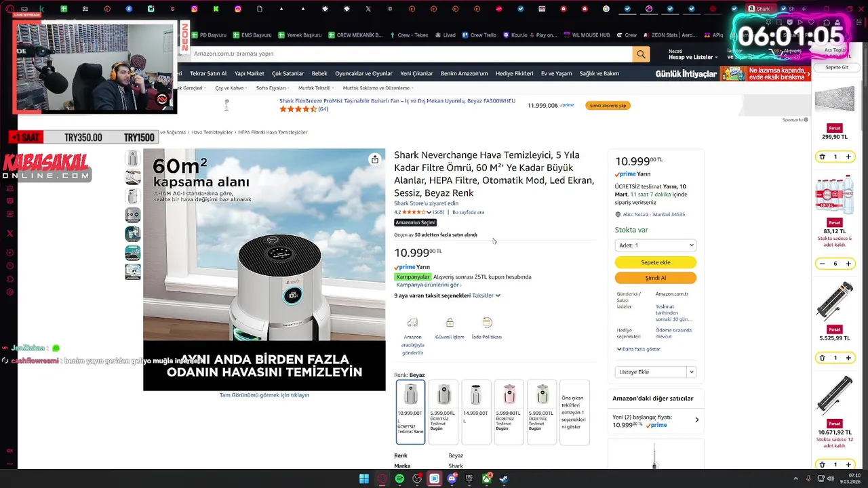Screen dimensions: 868x488
Task: Open Epic Games launcher from the taskbar
Action: [x=469, y=479]
